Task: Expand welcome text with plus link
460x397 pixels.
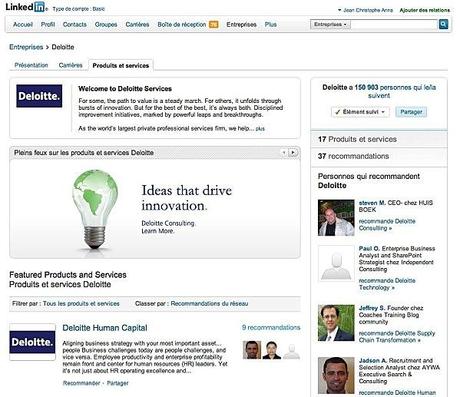Action: pyautogui.click(x=260, y=129)
